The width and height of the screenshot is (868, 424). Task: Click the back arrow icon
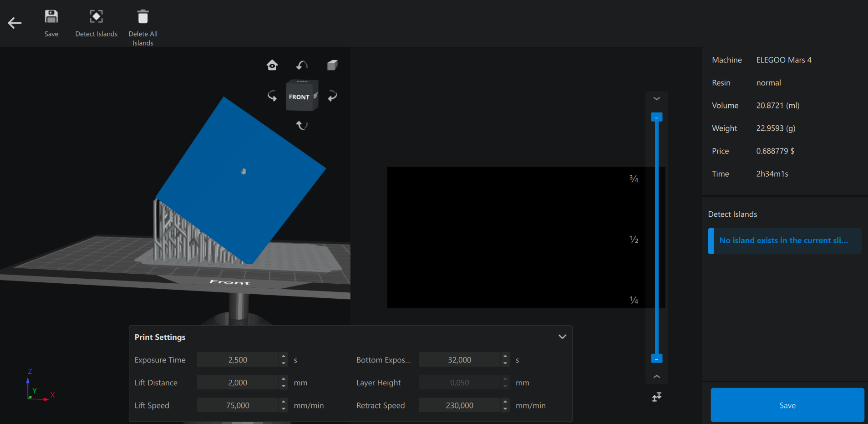[x=15, y=23]
